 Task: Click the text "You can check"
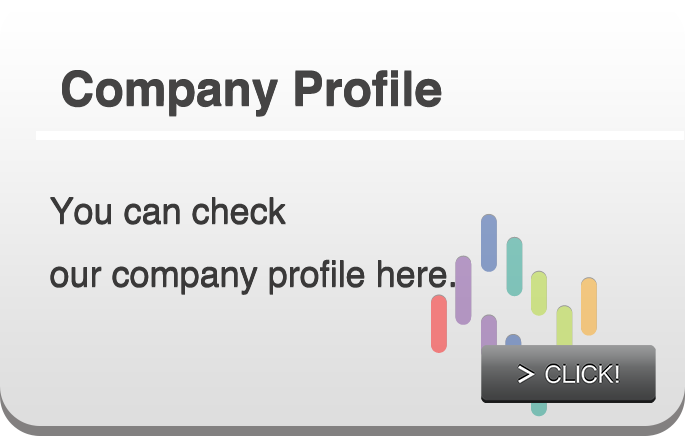point(168,211)
